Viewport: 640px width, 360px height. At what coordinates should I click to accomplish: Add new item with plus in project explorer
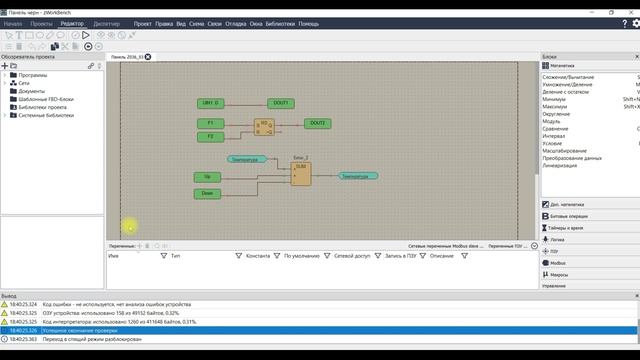point(5,66)
